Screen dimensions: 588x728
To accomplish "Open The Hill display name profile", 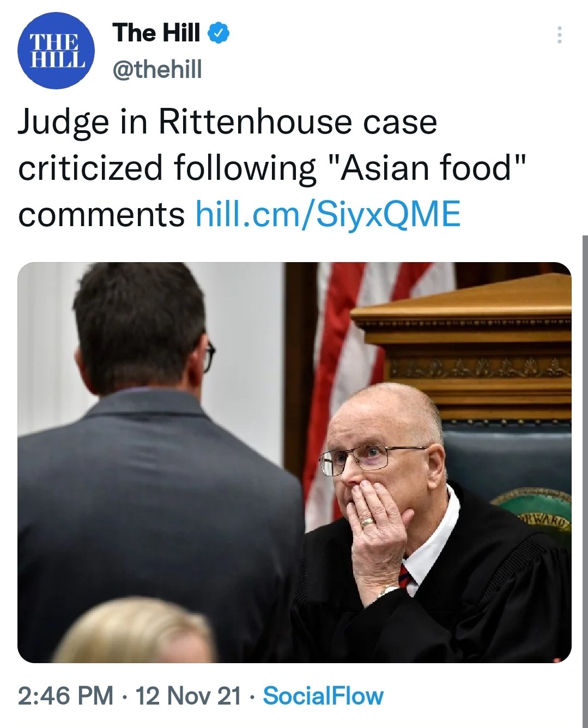I will point(156,33).
